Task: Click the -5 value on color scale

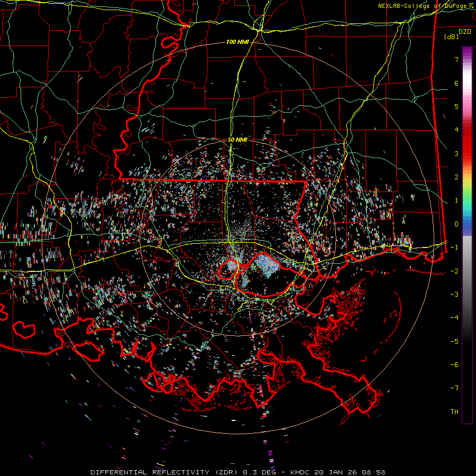Action: (454, 342)
